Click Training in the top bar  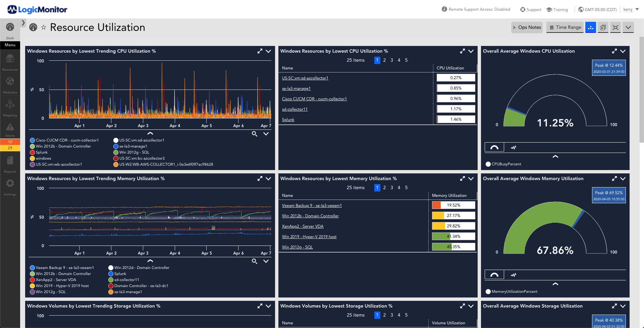(557, 9)
